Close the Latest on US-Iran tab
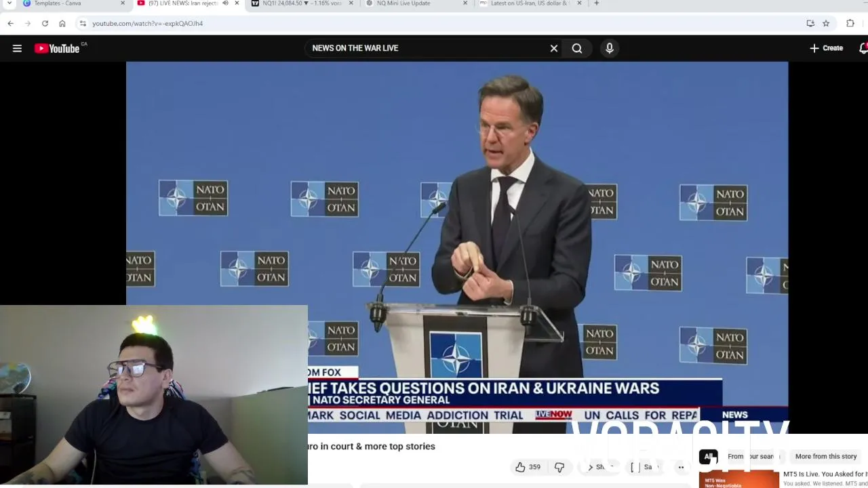Screen dimensions: 868x488 click(579, 3)
